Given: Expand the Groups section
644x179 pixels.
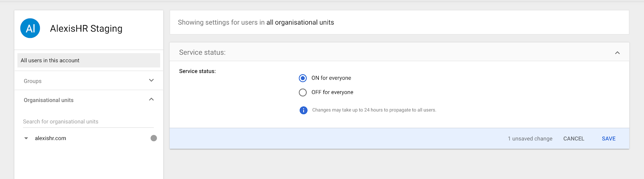Looking at the screenshot, I should click(151, 81).
